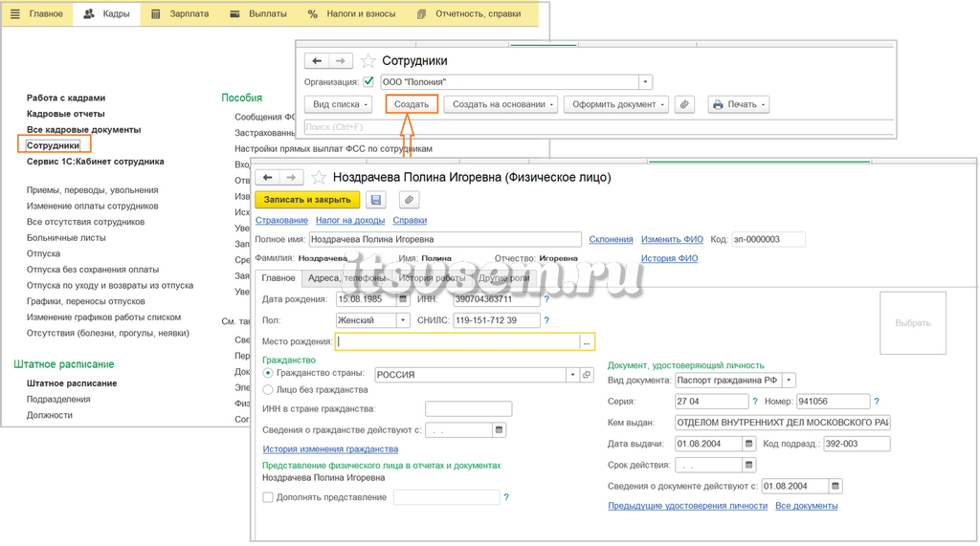The image size is (980, 546).
Task: Click question mark next to СНИЛС
Action: tap(546, 320)
